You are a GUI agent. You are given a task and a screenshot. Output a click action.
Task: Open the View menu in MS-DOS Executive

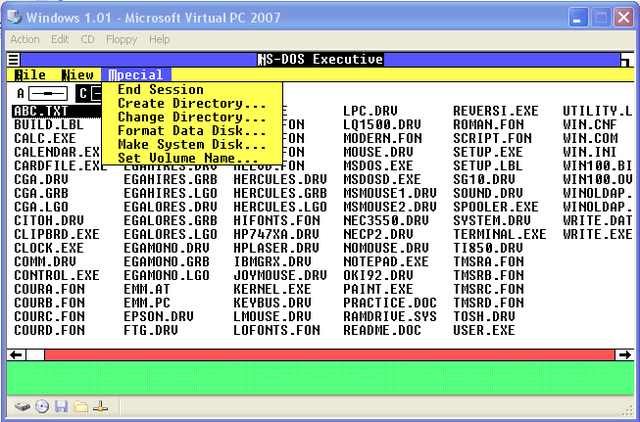pos(78,75)
